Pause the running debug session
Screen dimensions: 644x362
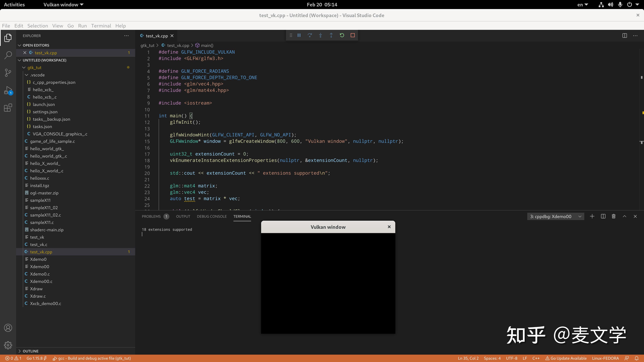(x=299, y=35)
